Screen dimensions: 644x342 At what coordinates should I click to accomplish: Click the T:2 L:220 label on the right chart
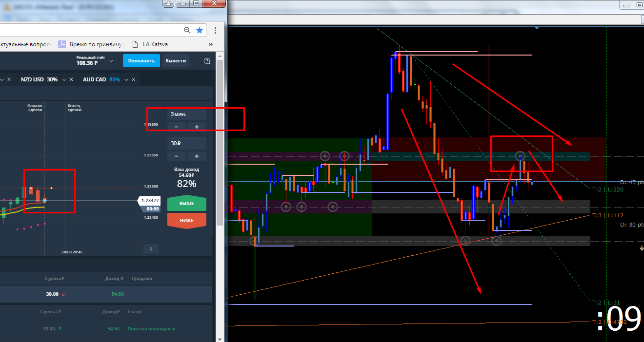click(607, 190)
